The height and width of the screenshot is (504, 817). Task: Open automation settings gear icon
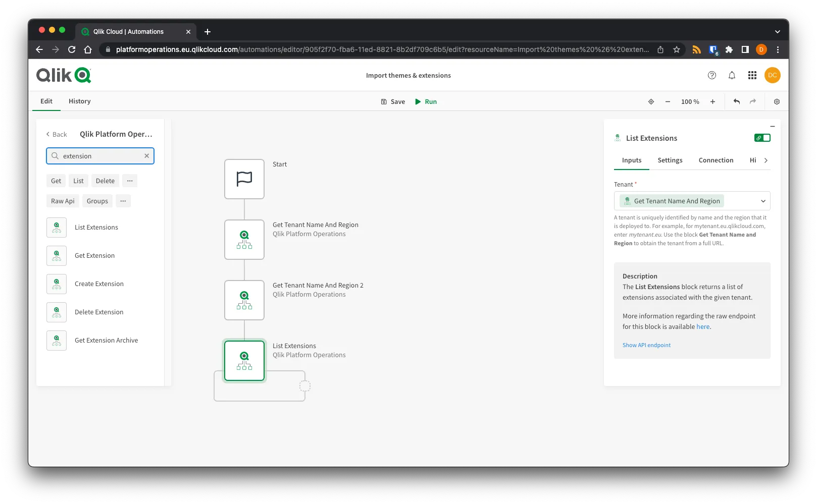pyautogui.click(x=777, y=101)
